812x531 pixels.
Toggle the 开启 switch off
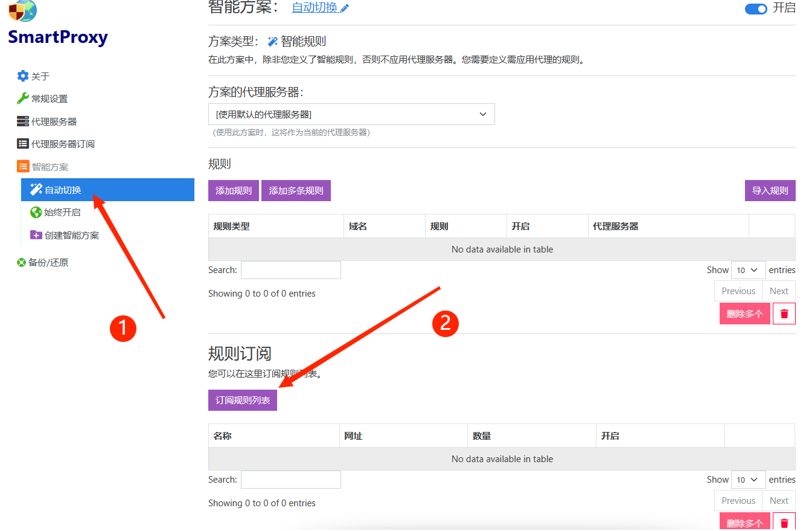pos(756,8)
